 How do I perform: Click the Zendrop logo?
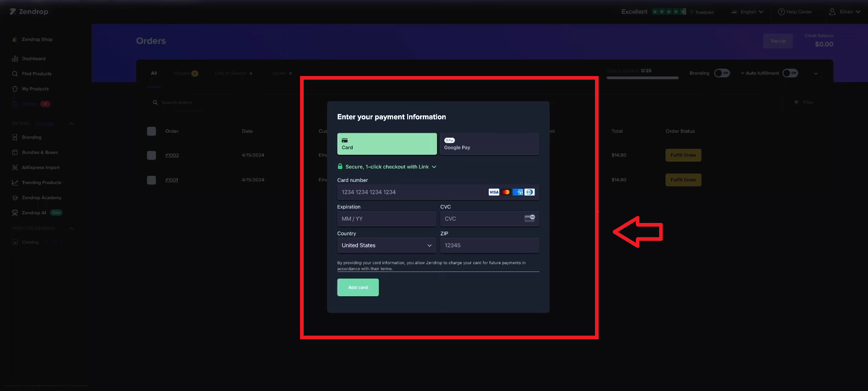point(29,11)
